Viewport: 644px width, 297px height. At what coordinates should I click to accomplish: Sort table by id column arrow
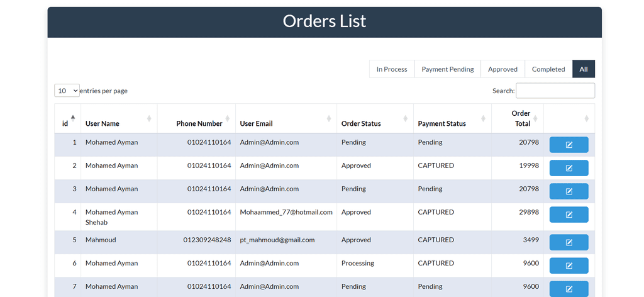tap(73, 118)
